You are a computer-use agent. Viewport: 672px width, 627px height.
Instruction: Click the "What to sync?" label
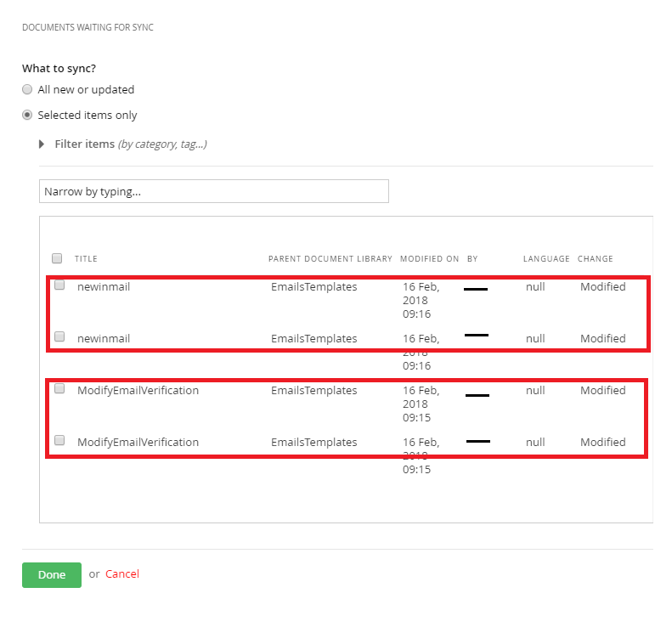click(x=59, y=69)
